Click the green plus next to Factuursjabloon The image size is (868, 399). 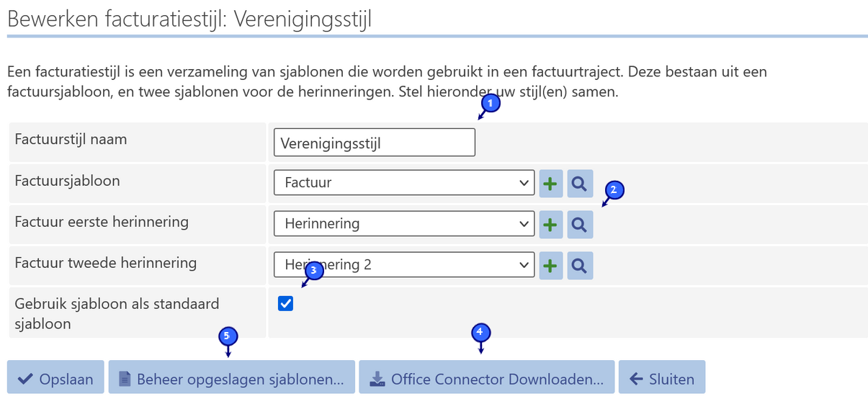[x=550, y=184]
